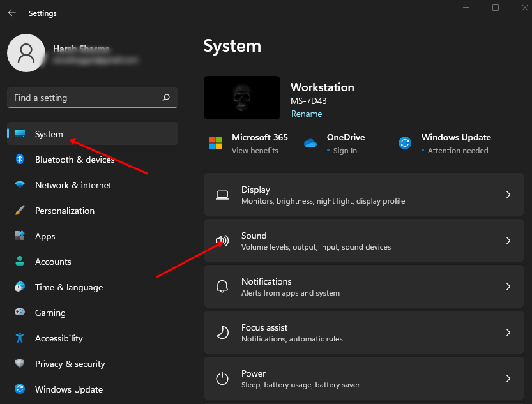Click the Accessibility figure icon
This screenshot has width=532, height=404.
coord(20,338)
